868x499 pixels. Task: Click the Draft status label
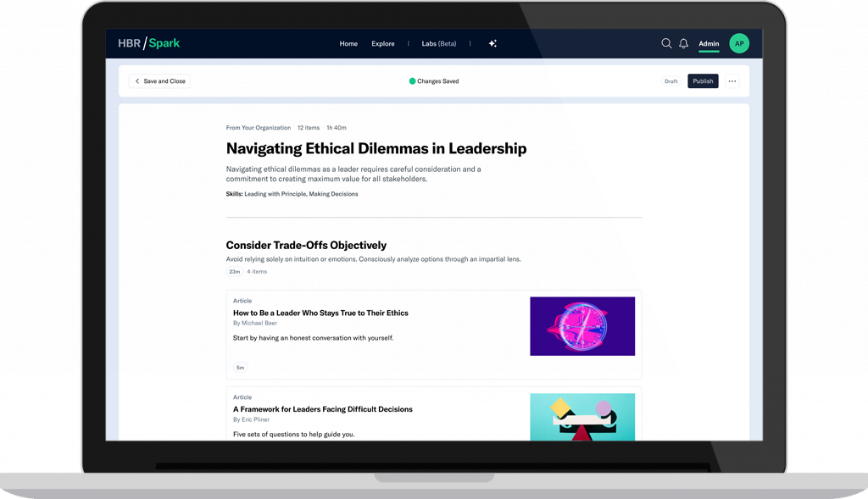[x=671, y=81]
